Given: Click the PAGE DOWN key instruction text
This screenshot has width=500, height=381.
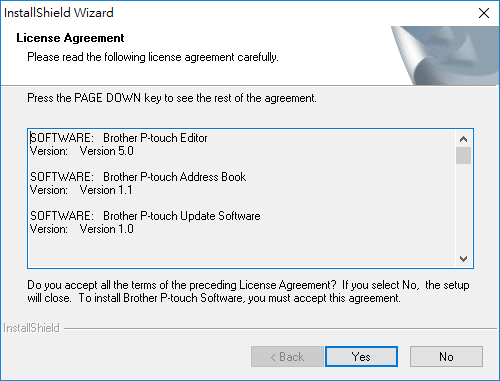Looking at the screenshot, I should point(172,98).
